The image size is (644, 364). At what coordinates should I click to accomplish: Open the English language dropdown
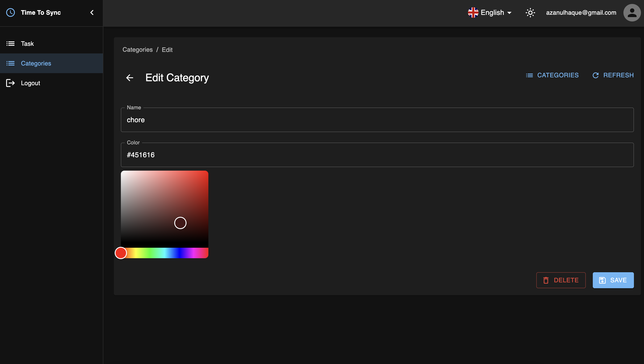pos(492,12)
